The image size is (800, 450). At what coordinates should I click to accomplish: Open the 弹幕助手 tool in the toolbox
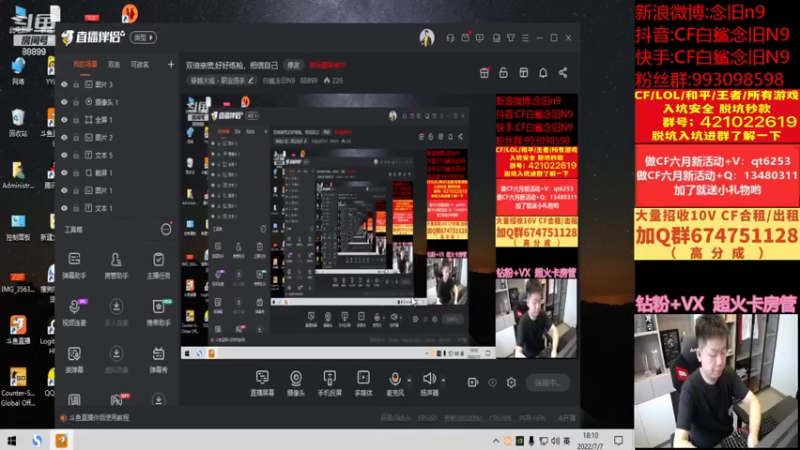click(x=74, y=265)
